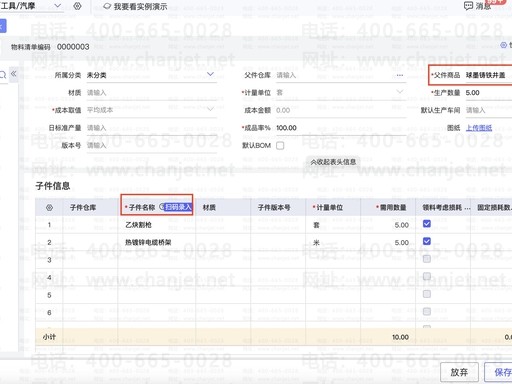512x384 pixels.
Task: Click the 生产数量 field showing 5.00
Action: 488,93
